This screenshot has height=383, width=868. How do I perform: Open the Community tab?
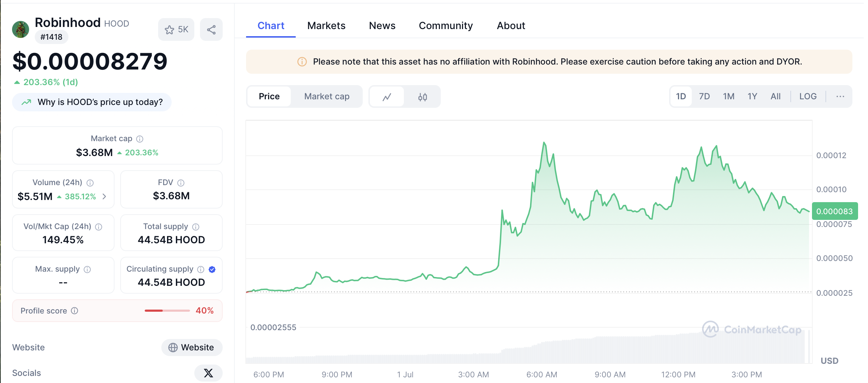coord(446,26)
